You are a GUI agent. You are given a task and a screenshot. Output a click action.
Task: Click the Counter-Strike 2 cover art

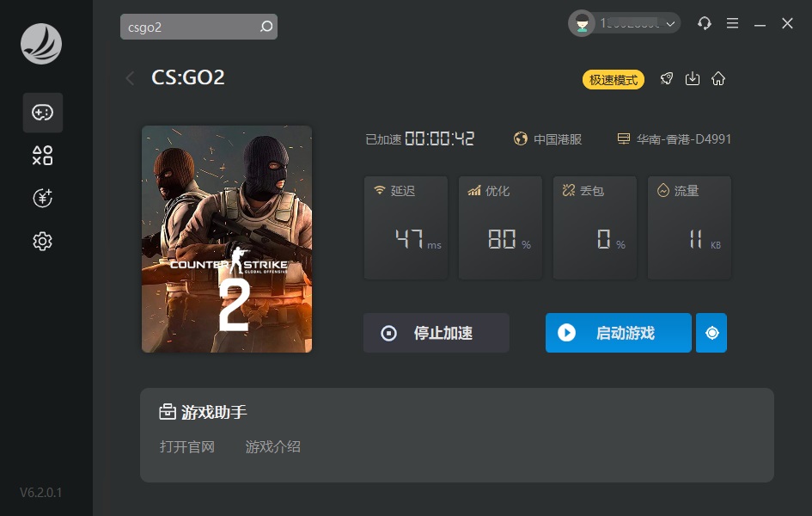(x=227, y=239)
